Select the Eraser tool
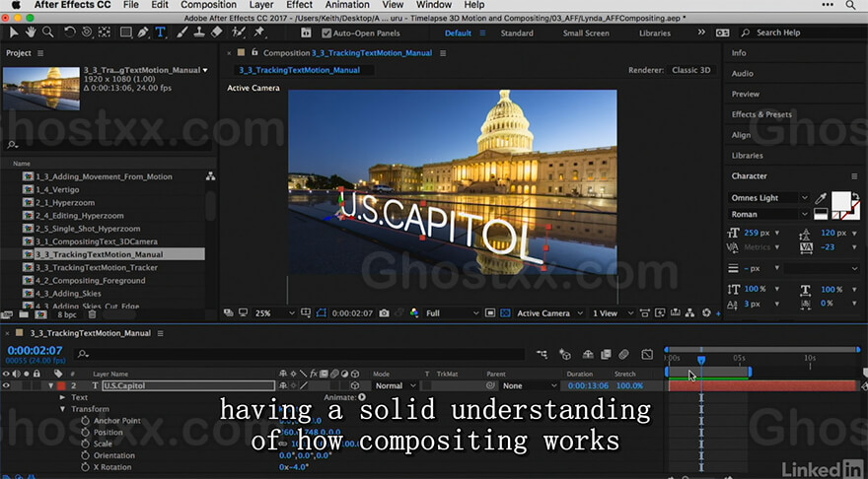The height and width of the screenshot is (479, 868). point(217,33)
